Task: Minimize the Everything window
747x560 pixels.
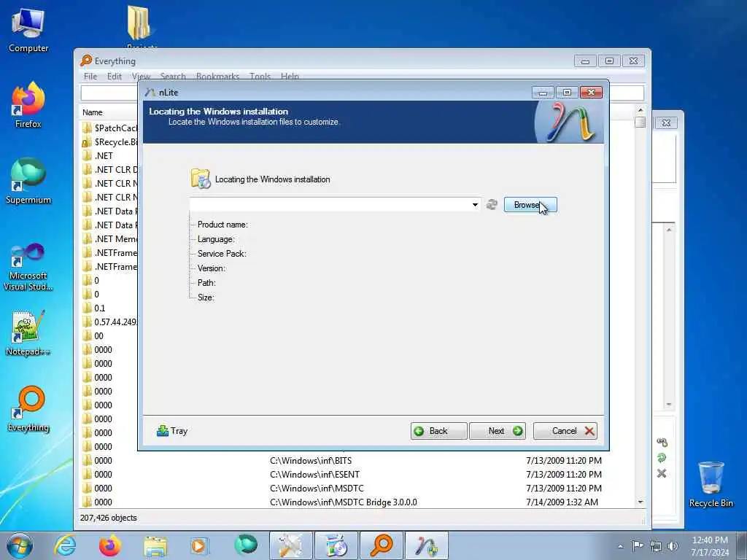Action: [586, 61]
